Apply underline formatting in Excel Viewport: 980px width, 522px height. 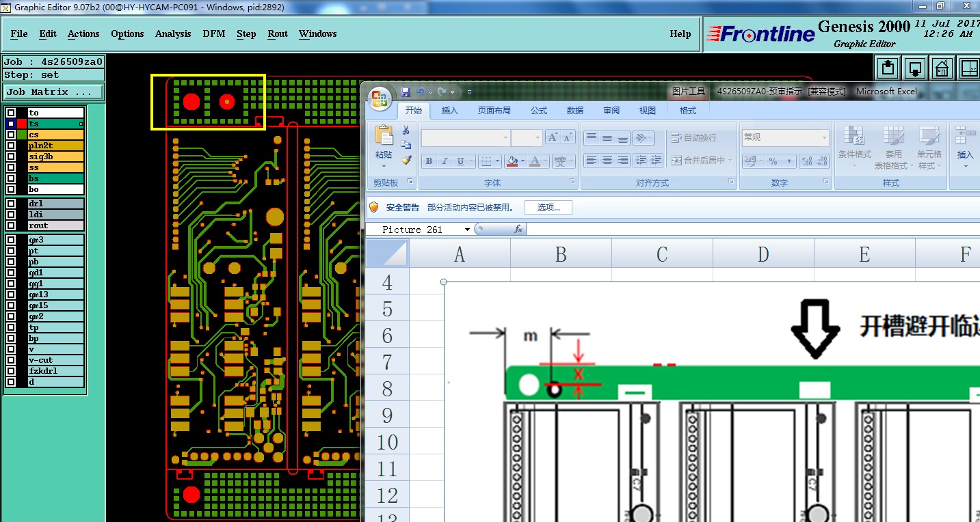coord(460,161)
